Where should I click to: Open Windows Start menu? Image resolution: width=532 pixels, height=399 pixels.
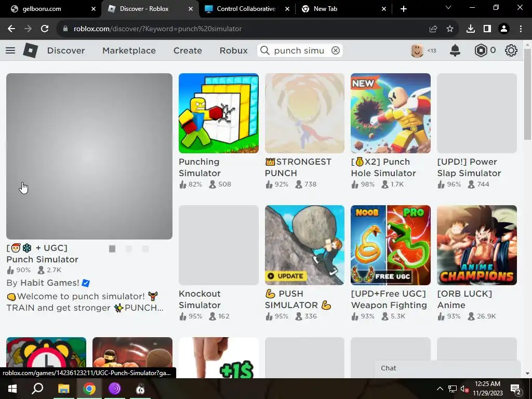pos(12,389)
